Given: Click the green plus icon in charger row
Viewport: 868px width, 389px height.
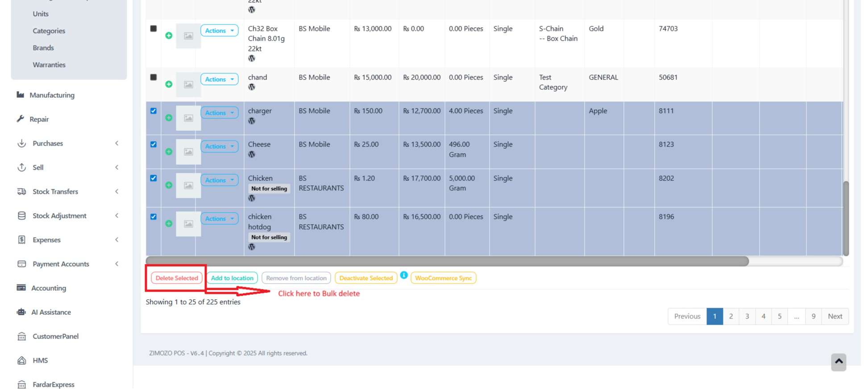Looking at the screenshot, I should [169, 118].
